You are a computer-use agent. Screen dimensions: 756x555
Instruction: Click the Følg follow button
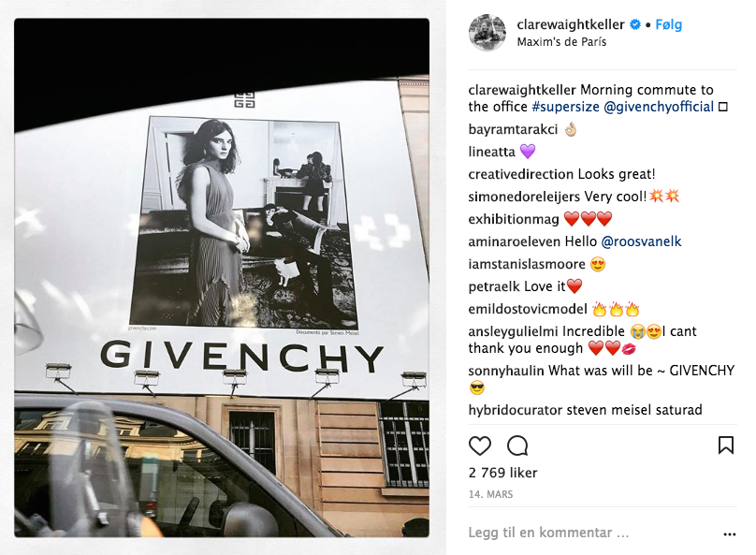pos(668,24)
